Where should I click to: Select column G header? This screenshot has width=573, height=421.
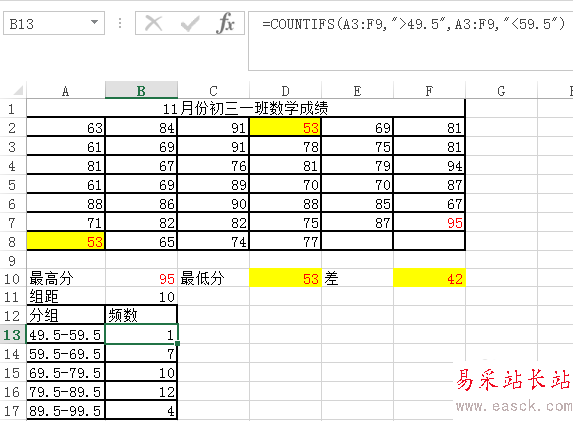coord(501,90)
